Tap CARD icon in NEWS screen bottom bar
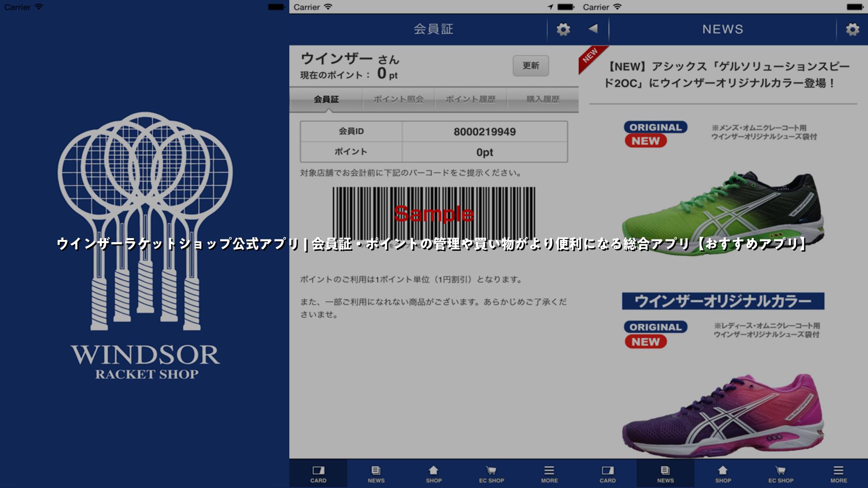 pos(608,474)
